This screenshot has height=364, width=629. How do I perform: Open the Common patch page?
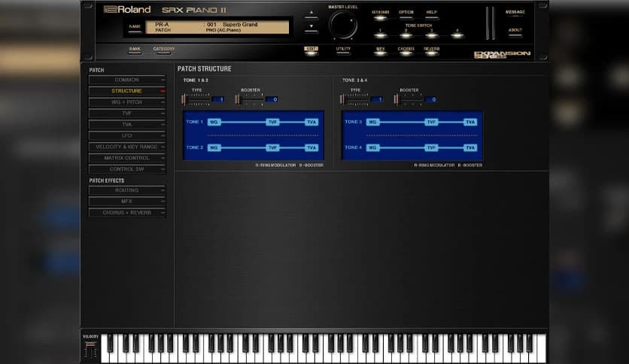126,80
